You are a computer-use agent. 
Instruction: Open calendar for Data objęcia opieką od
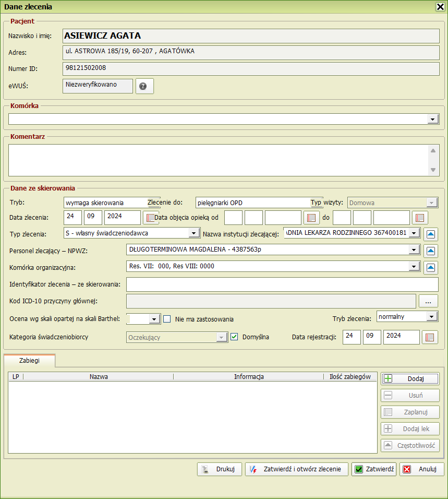(311, 218)
